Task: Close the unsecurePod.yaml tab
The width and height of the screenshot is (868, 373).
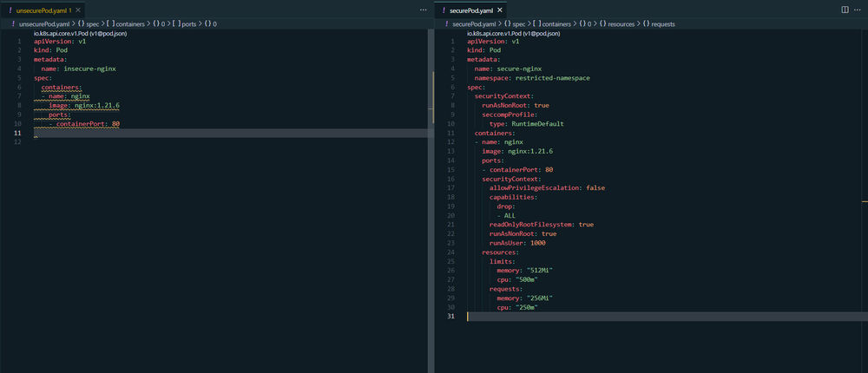Action: pos(77,10)
